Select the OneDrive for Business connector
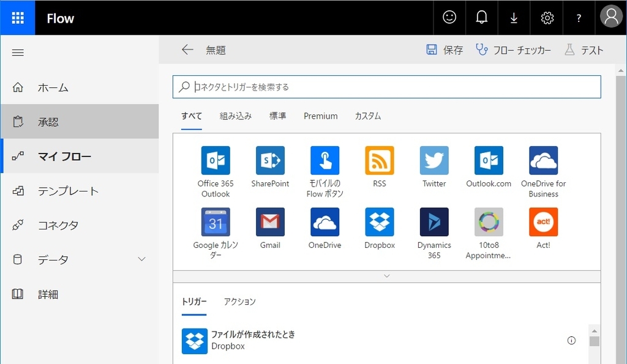Image resolution: width=627 pixels, height=364 pixels. point(544,172)
